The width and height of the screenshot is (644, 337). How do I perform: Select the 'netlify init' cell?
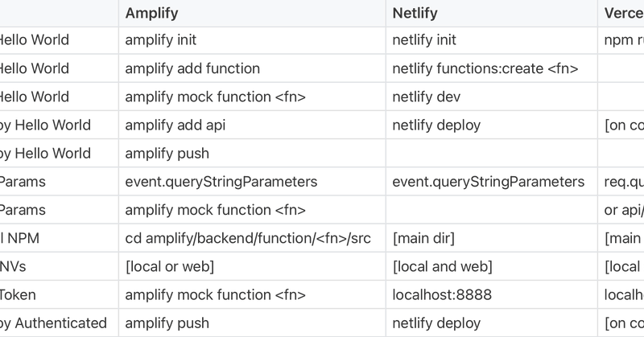coord(492,40)
